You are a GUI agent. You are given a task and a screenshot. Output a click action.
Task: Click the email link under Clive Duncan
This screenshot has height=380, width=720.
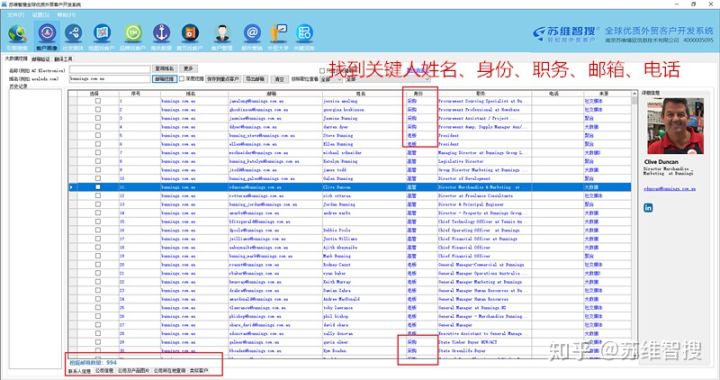tap(669, 189)
